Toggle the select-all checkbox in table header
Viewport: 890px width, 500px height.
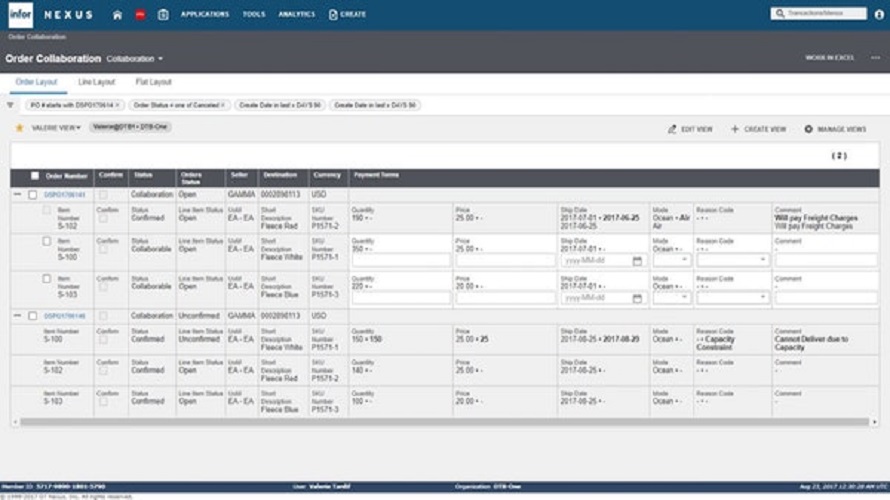(x=35, y=176)
